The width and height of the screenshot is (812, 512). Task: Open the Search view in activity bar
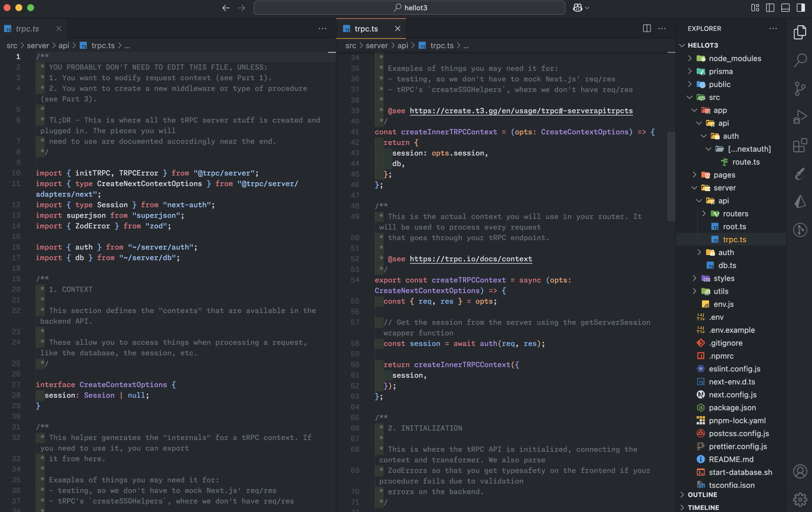(800, 60)
